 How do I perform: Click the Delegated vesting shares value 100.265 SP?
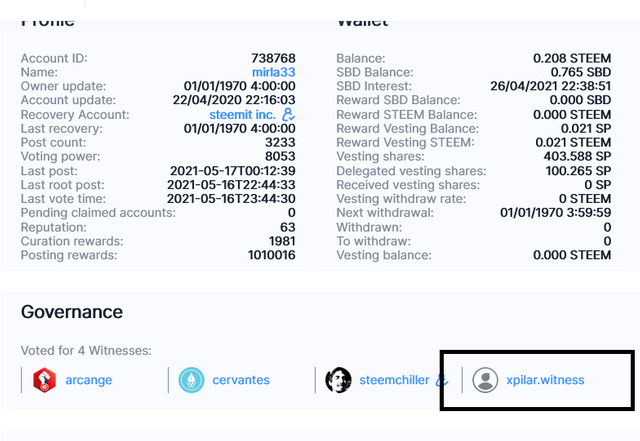click(x=573, y=171)
